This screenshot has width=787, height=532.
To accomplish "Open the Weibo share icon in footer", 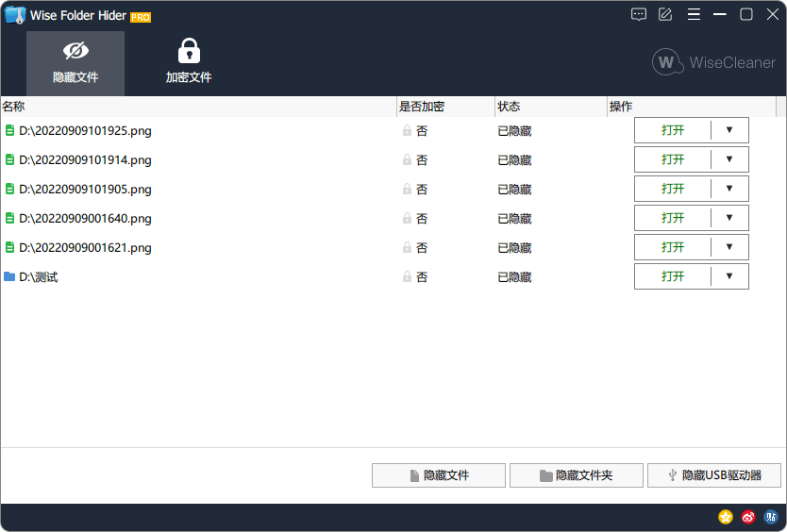I will pos(748,517).
